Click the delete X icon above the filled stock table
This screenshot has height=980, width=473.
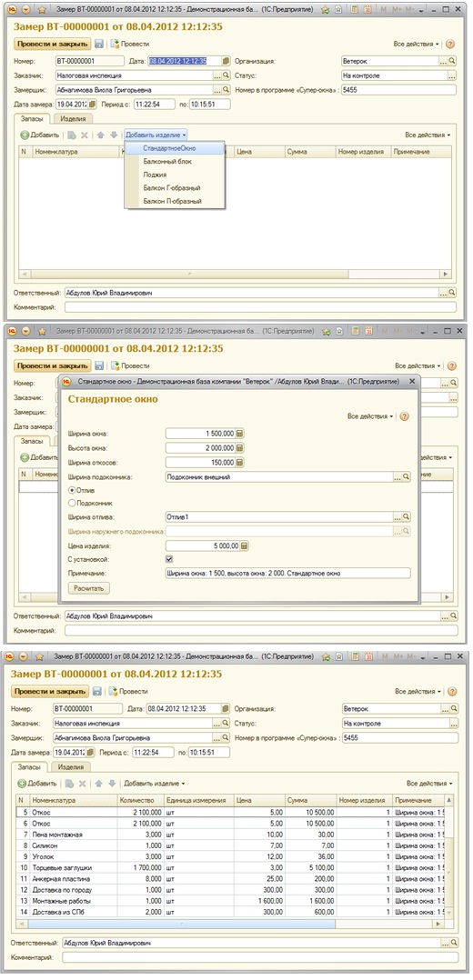(82, 783)
